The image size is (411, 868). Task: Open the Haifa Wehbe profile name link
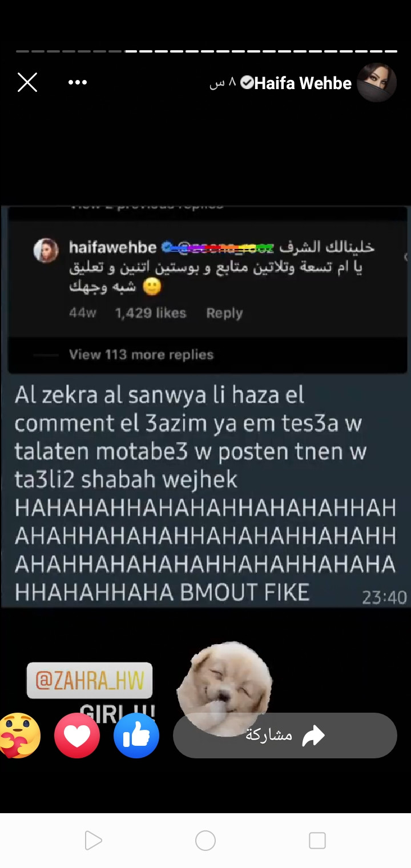point(303,83)
